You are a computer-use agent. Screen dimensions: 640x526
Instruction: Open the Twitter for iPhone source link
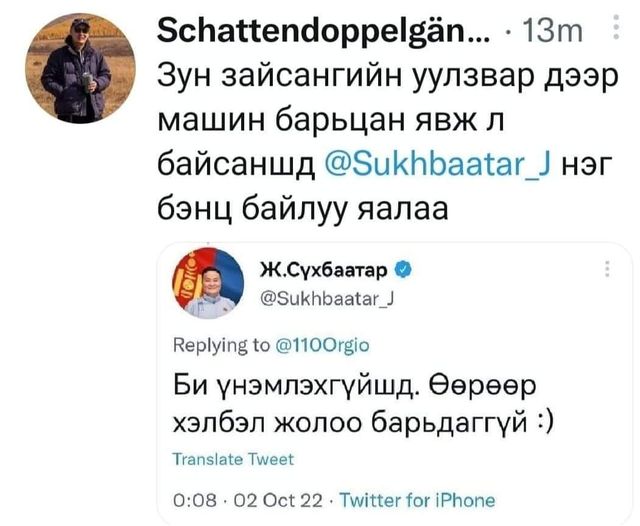418,500
